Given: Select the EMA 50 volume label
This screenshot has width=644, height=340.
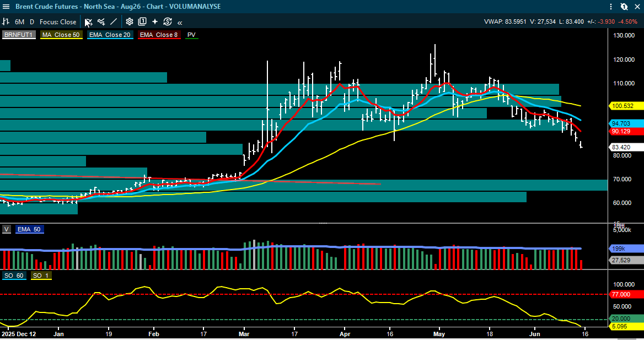Looking at the screenshot, I should pos(29,230).
